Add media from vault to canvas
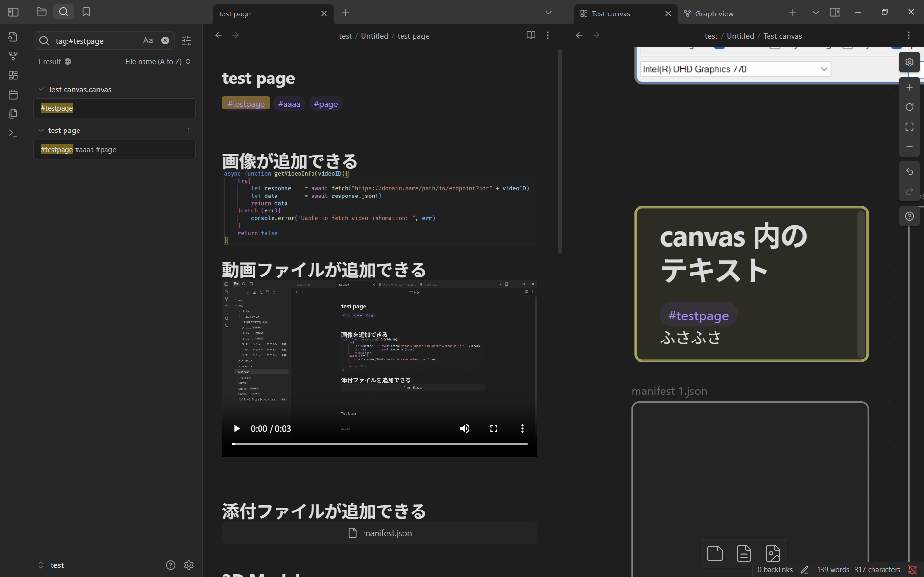The image size is (924, 577). (x=773, y=553)
